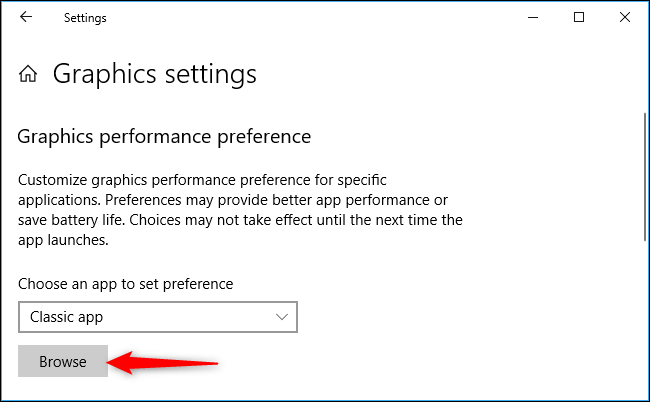
Task: Click the app launches text line
Action: (63, 240)
